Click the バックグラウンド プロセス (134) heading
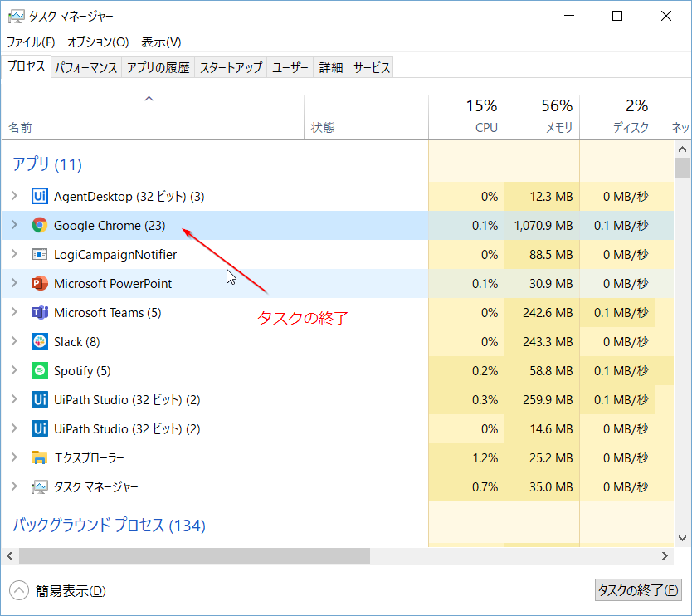The width and height of the screenshot is (692, 616). tap(109, 525)
